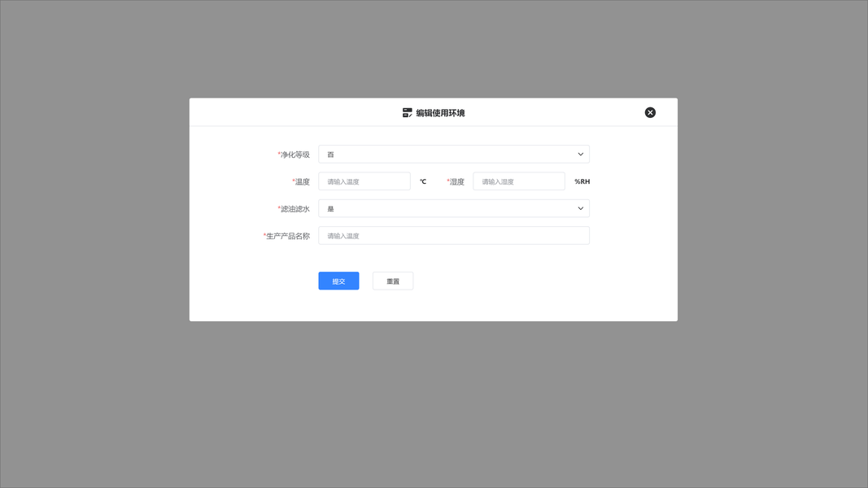Focus the 生产产品名称 input field
This screenshot has height=488, width=868.
tap(453, 236)
